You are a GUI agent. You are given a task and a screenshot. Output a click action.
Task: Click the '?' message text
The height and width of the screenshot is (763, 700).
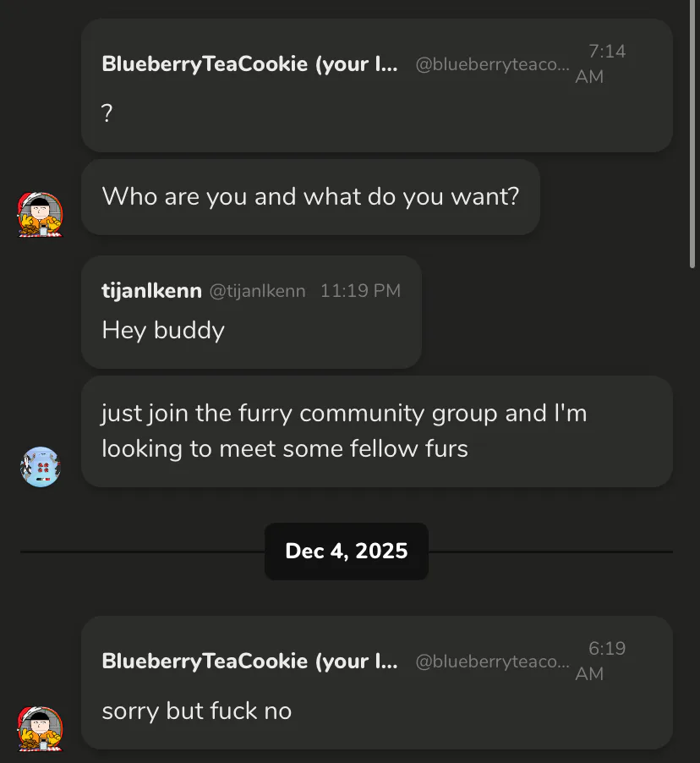coord(107,113)
